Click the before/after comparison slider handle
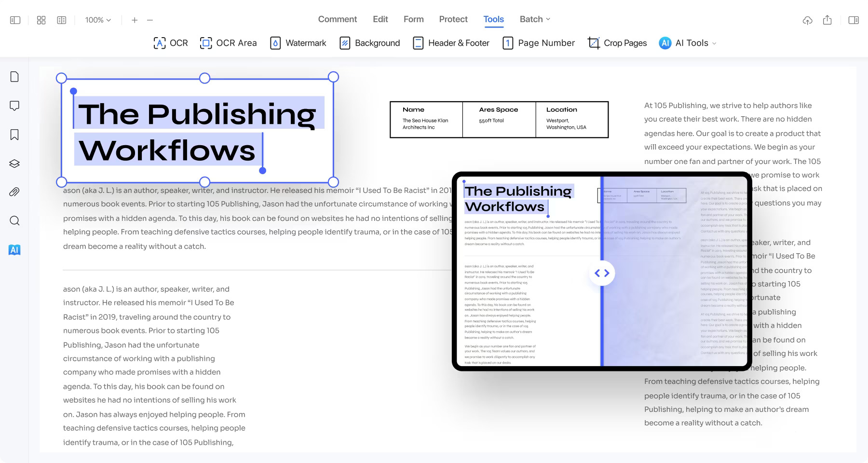This screenshot has height=463, width=868. pos(602,273)
